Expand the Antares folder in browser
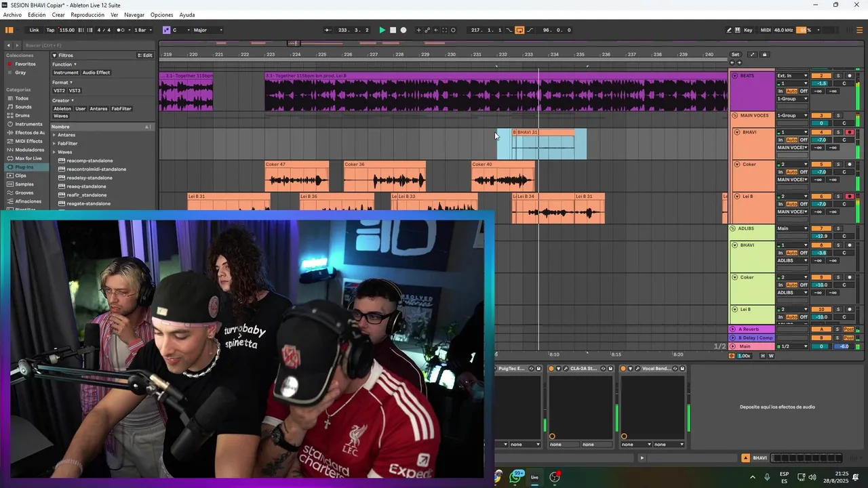868x488 pixels. (x=54, y=135)
